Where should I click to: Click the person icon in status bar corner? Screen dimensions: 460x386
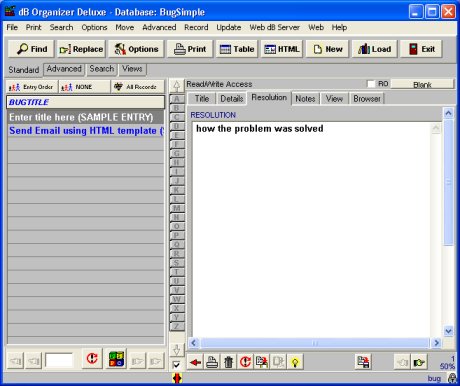(452, 378)
